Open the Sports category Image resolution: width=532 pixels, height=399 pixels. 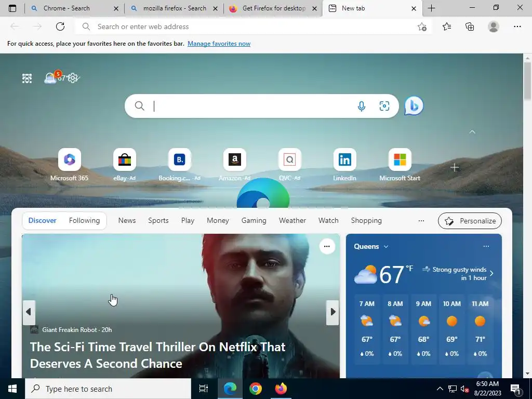pos(158,220)
